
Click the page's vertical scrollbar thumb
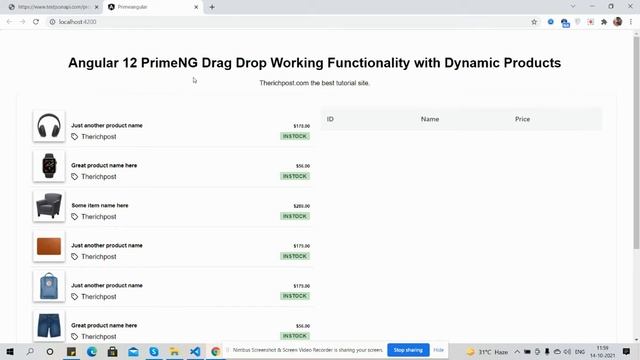pos(636,143)
